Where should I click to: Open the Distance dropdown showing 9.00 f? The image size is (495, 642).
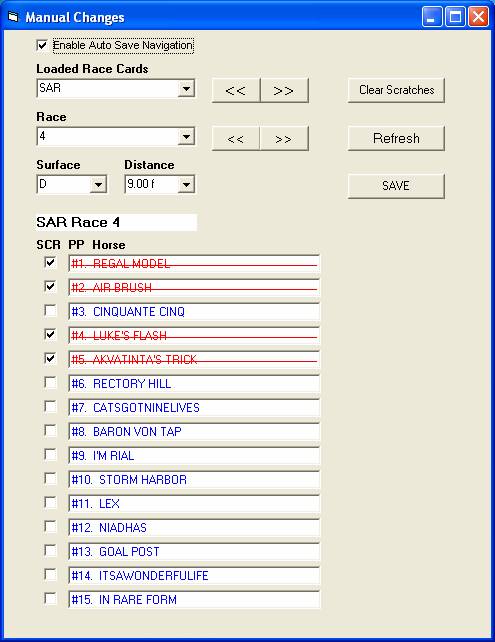coord(186,185)
